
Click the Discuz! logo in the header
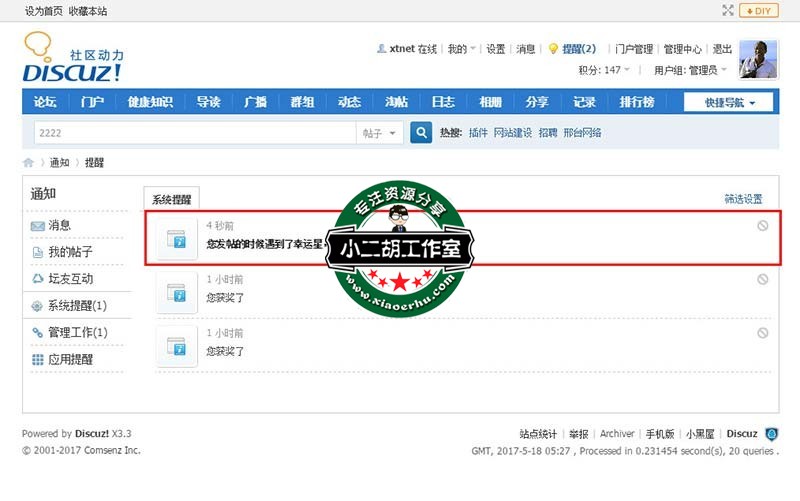pyautogui.click(x=72, y=60)
